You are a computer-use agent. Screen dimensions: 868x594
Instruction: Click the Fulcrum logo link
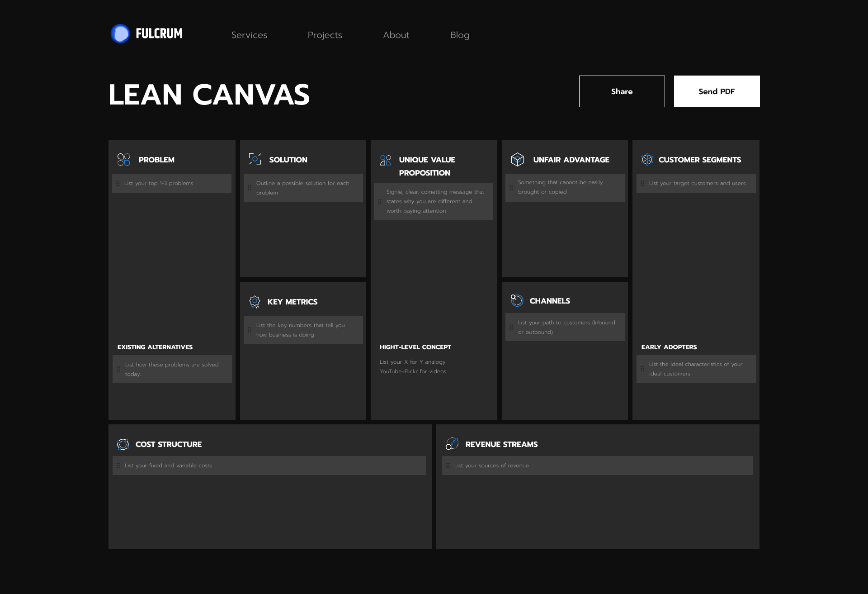148,34
